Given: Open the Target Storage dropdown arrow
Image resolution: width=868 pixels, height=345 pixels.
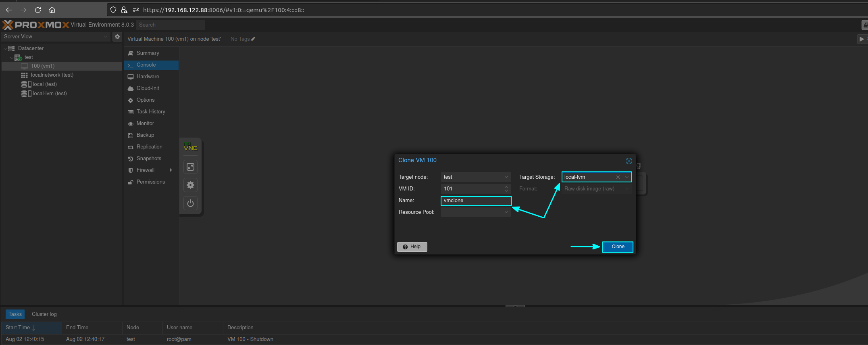Looking at the screenshot, I should tap(627, 177).
